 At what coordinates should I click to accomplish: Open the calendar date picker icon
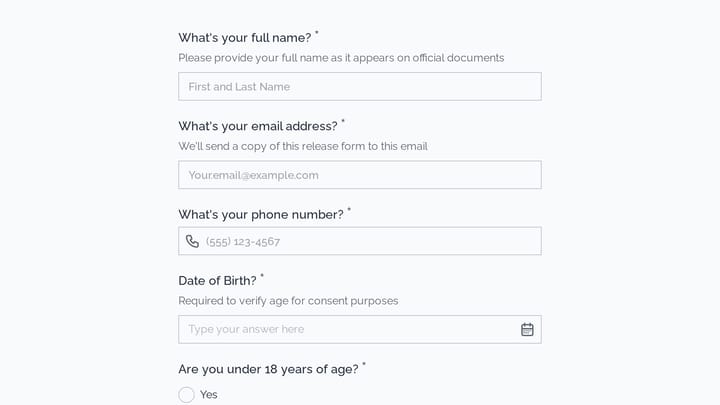click(x=527, y=329)
